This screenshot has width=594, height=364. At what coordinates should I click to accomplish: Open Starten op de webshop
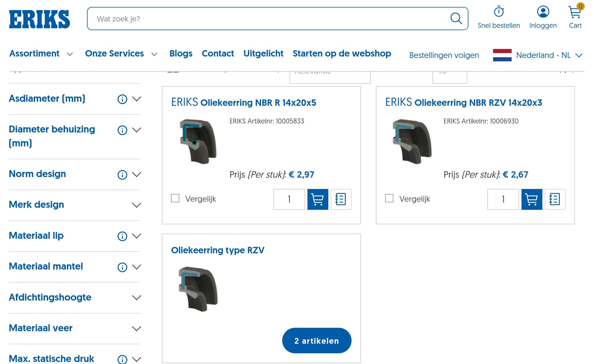click(x=342, y=54)
